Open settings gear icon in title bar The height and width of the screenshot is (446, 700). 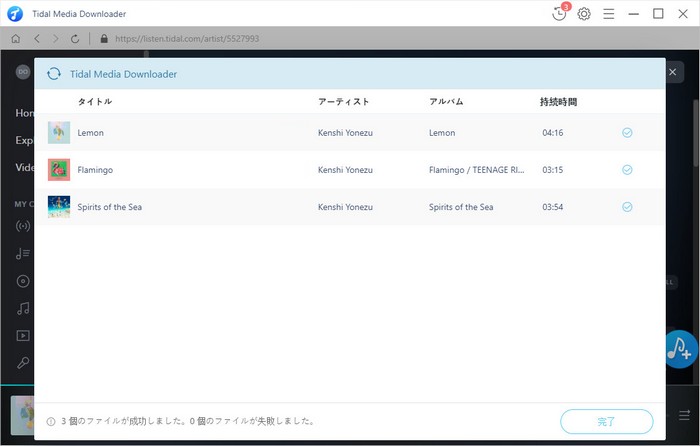[x=584, y=14]
